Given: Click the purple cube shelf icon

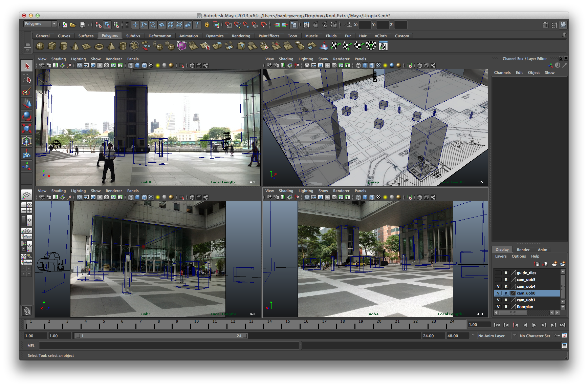Looking at the screenshot, I should [x=181, y=46].
